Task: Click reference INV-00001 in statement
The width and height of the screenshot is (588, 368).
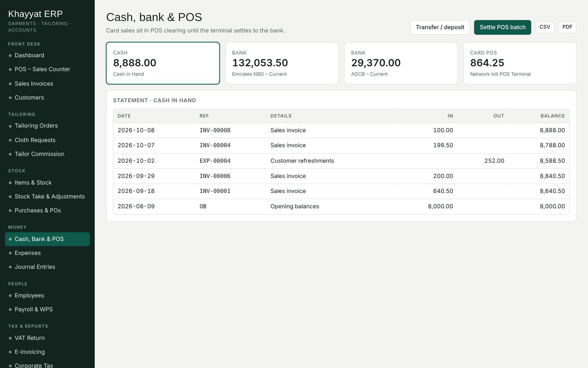Action: (215, 191)
